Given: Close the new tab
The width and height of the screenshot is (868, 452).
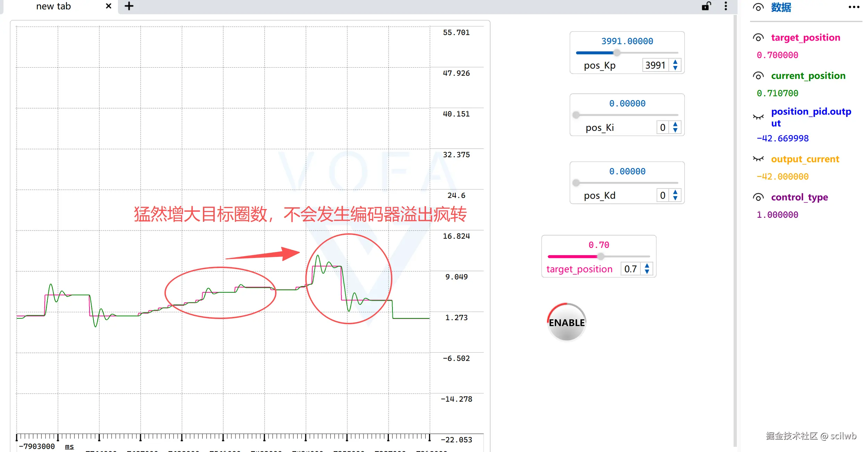Looking at the screenshot, I should (109, 6).
